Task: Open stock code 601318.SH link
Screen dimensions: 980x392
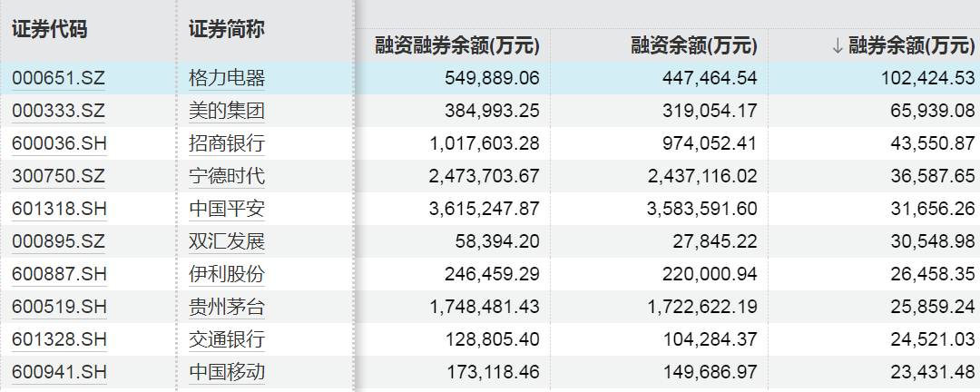Action: click(59, 209)
